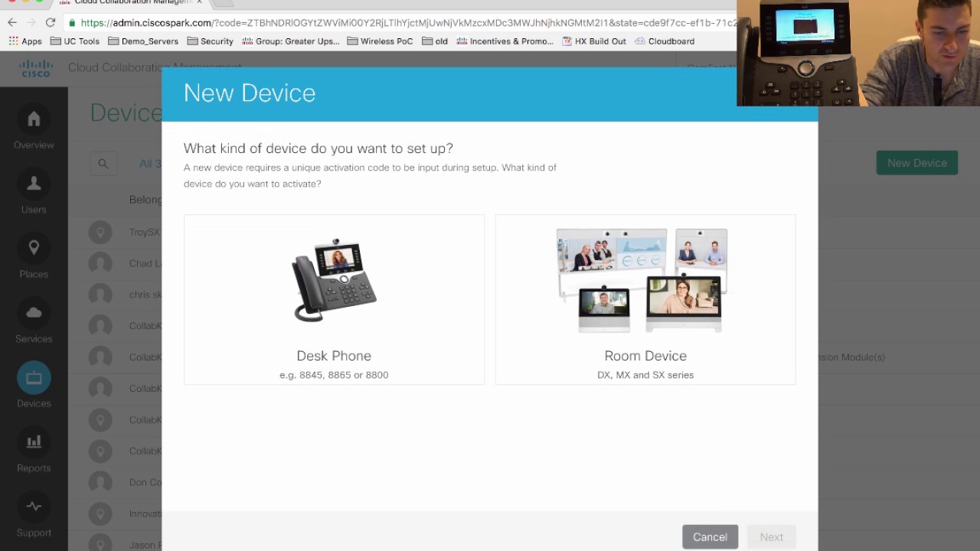This screenshot has width=980, height=551.
Task: Open the Apps bookmarks shortcut
Action: click(x=25, y=41)
